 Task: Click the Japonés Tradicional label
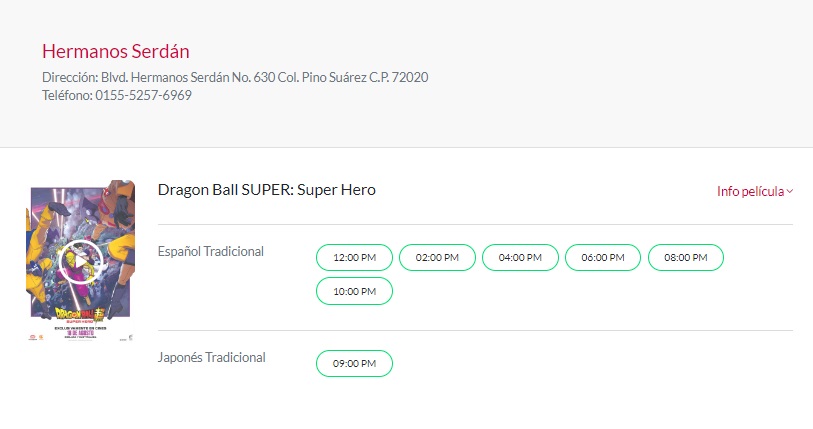[211, 357]
